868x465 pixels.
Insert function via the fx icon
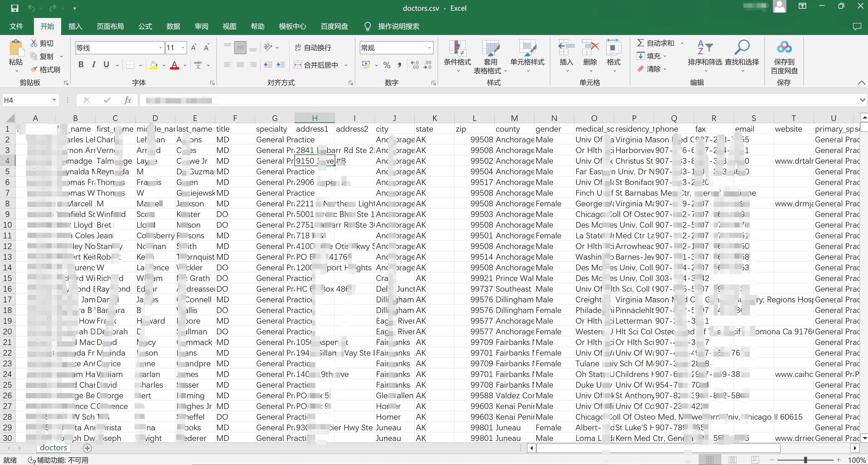point(128,100)
